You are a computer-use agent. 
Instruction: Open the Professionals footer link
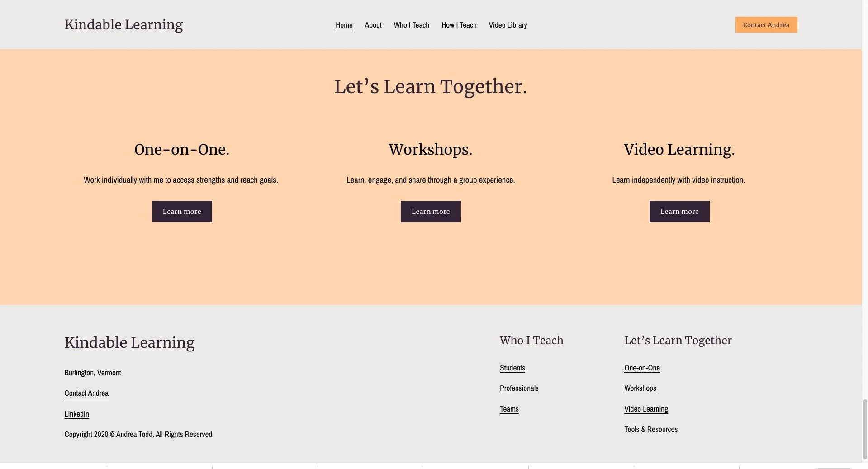[x=519, y=388]
